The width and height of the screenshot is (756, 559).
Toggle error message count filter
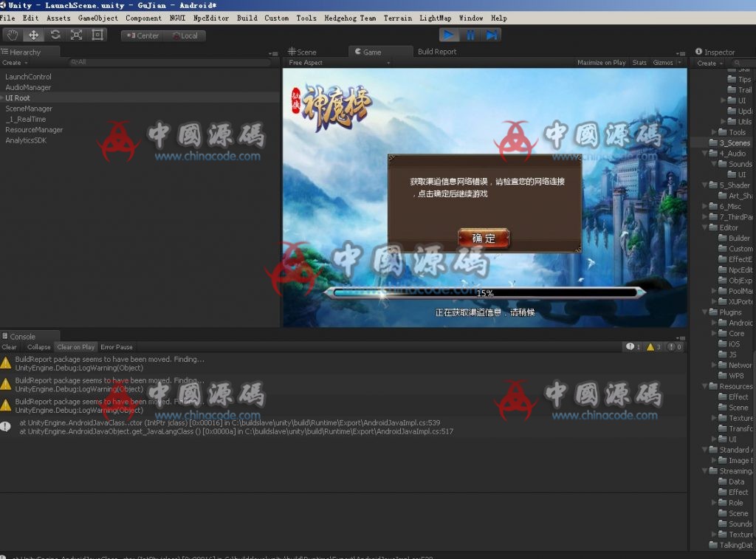pos(674,347)
